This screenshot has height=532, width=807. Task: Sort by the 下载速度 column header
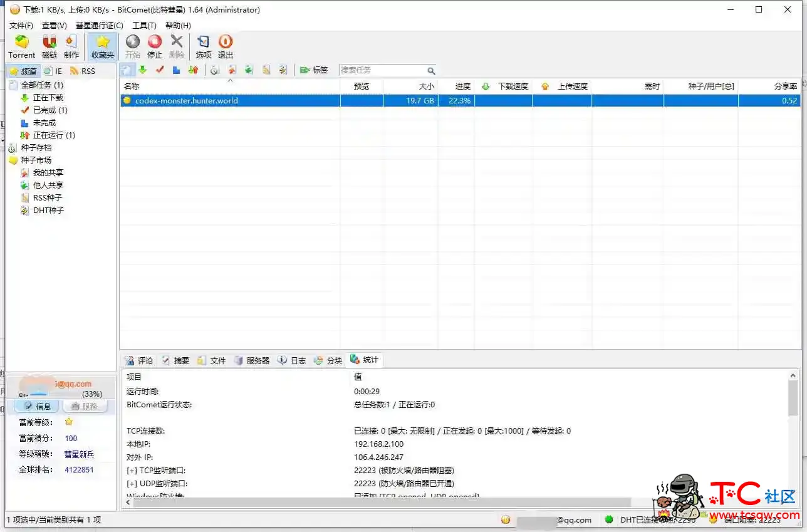[504, 86]
